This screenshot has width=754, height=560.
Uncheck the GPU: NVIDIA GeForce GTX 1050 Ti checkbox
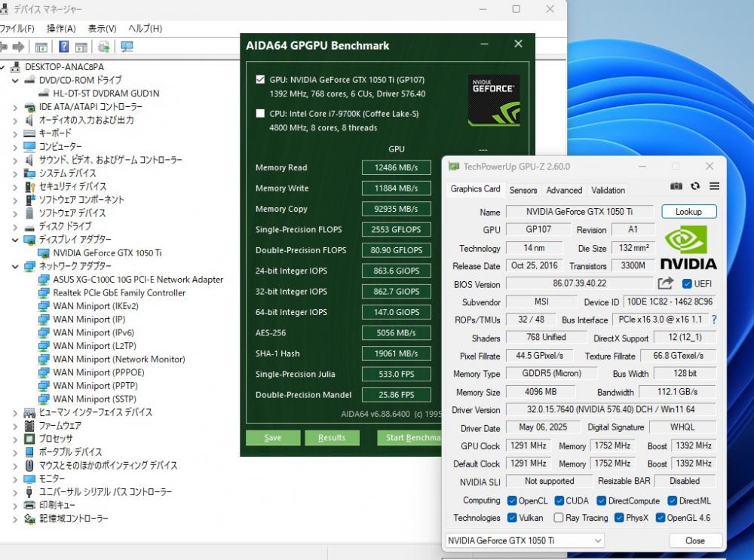point(260,79)
